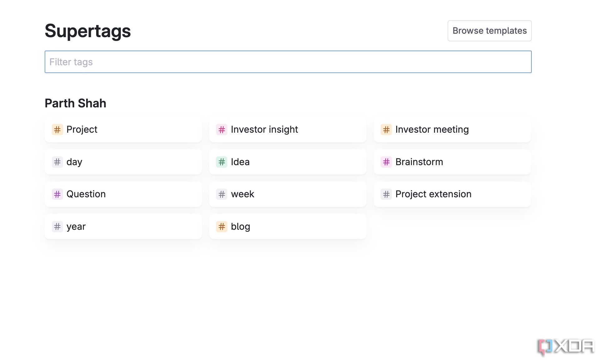
Task: Select the Brainstorm supertag card
Action: (452, 162)
